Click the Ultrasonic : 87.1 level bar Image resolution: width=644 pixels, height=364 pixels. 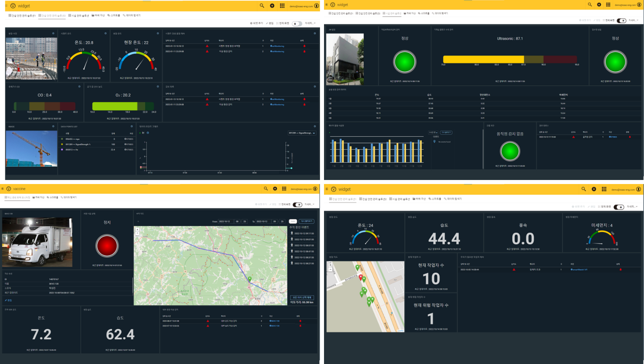click(x=510, y=59)
